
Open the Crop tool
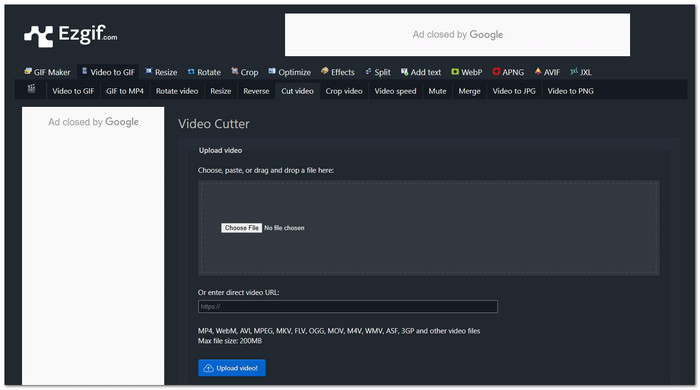(245, 72)
